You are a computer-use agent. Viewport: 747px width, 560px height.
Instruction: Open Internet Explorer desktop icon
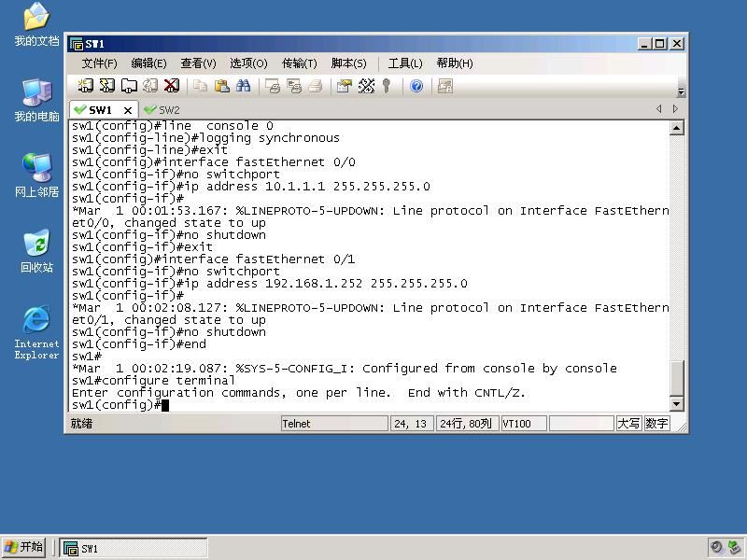coord(36,332)
